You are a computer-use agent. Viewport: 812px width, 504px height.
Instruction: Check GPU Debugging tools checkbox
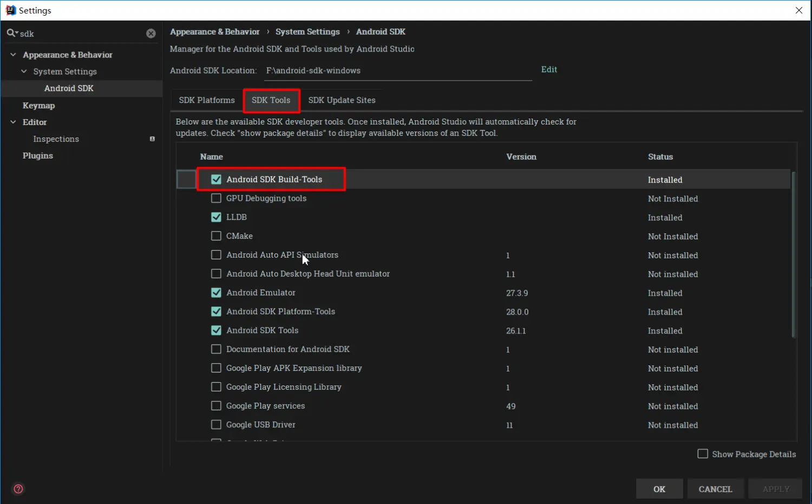[216, 198]
